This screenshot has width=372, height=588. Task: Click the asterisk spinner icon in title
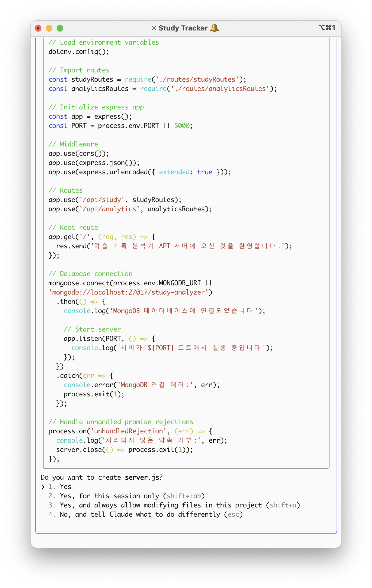[x=154, y=28]
